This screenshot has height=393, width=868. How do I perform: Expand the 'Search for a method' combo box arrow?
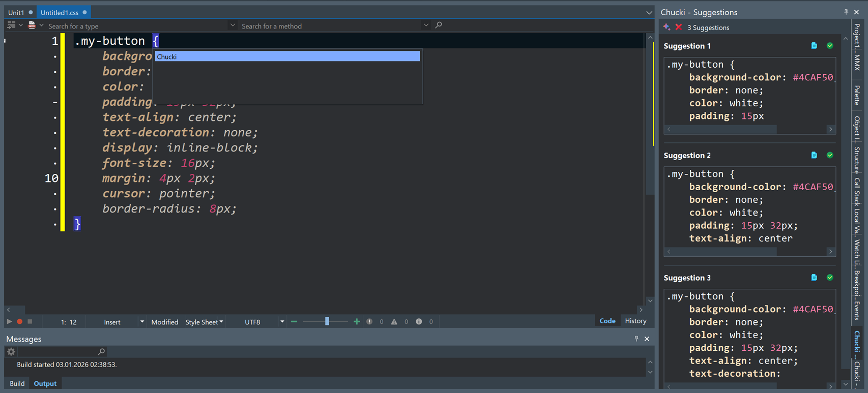pyautogui.click(x=426, y=25)
